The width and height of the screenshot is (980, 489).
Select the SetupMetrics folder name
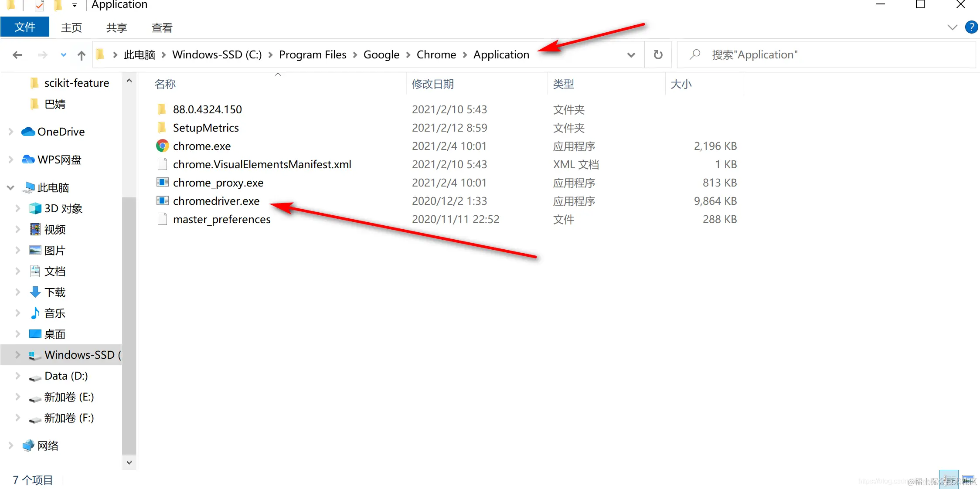tap(206, 128)
